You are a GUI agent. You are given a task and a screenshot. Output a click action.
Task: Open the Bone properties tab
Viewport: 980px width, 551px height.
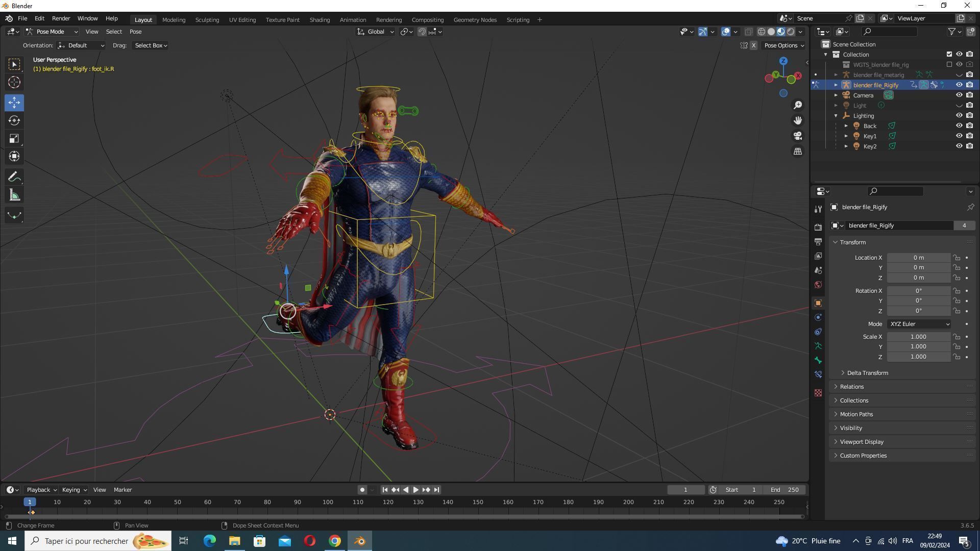tap(818, 360)
